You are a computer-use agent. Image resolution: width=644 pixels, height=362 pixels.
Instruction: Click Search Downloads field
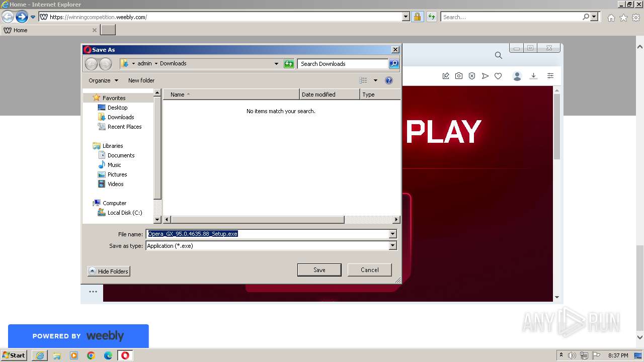point(343,64)
